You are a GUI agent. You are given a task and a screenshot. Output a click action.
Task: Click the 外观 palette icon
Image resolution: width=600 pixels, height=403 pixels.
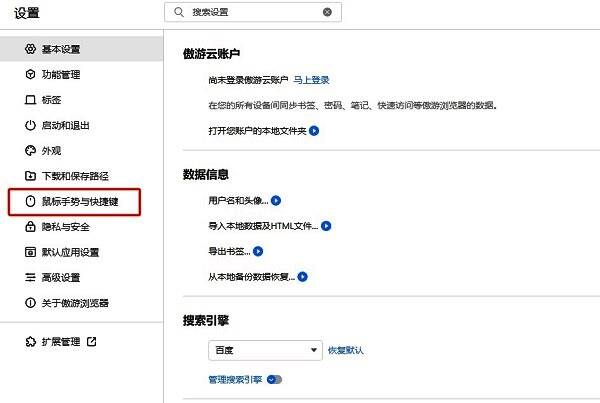30,150
